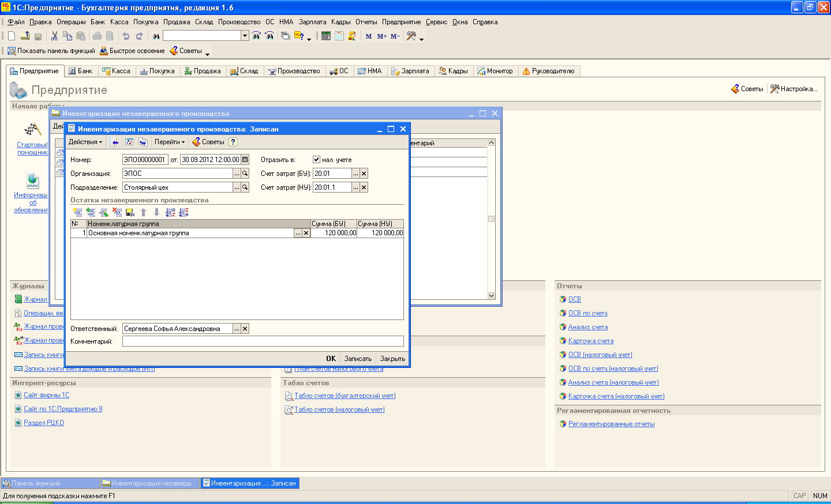This screenshot has width=831, height=504.
Task: Click the OK button in document form
Action: point(331,359)
